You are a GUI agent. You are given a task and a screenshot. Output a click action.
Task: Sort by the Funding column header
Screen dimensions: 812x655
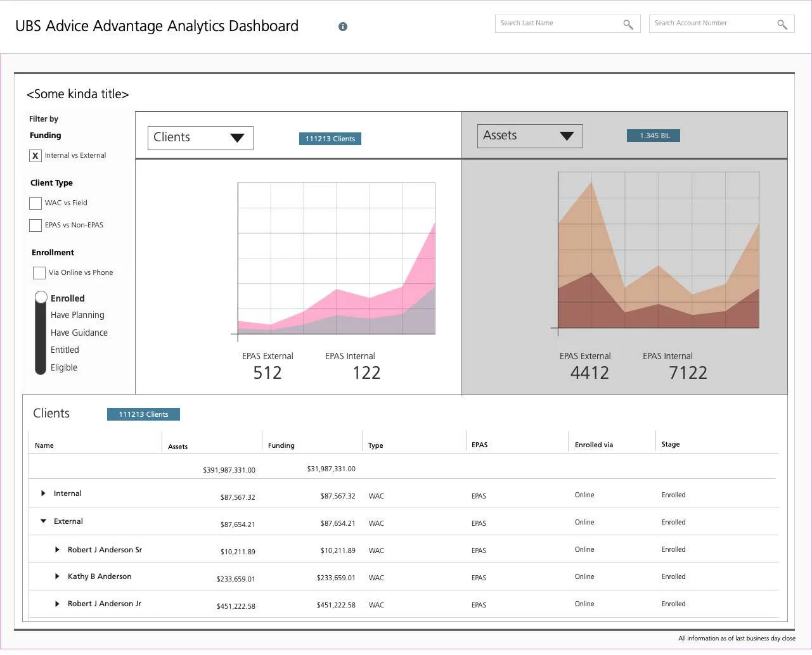click(281, 445)
